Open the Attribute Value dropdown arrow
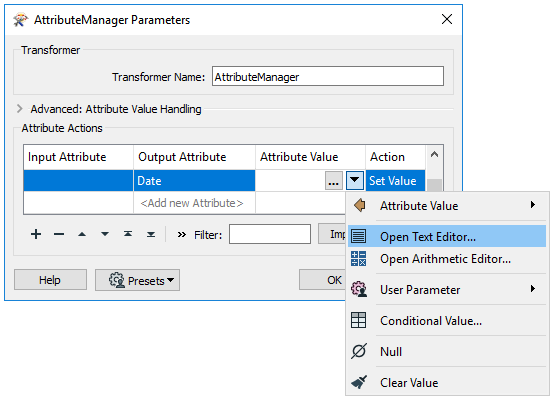 coord(354,181)
